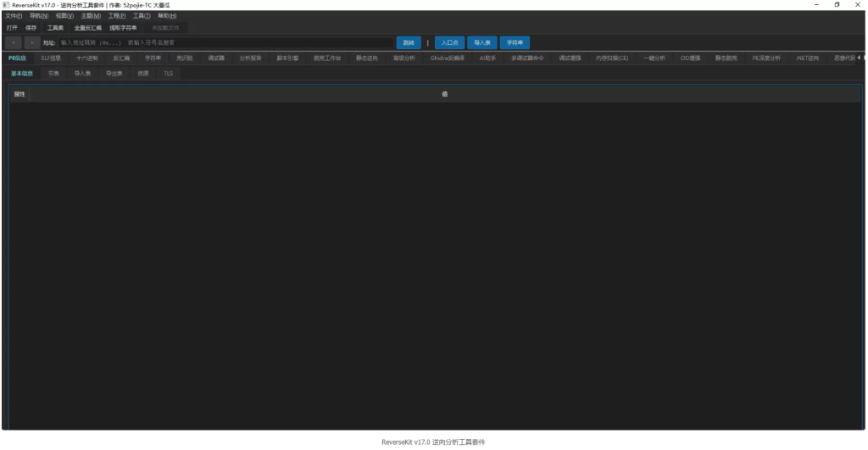Switch to the 脱壳工作台 tab
The image size is (868, 450).
tap(327, 58)
